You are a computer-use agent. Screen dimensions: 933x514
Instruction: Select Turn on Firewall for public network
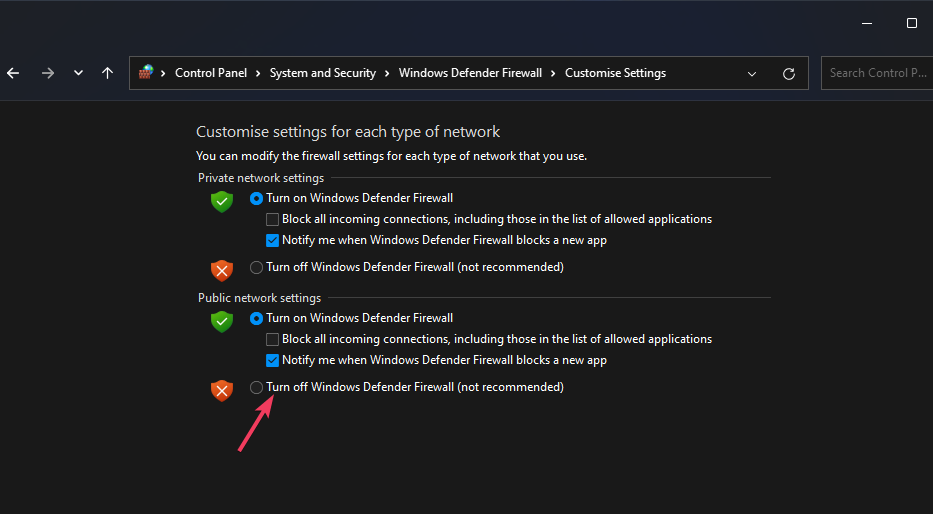coord(256,318)
